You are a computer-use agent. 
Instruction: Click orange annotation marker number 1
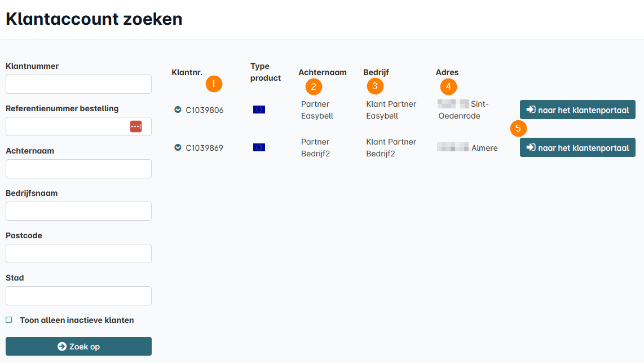tap(214, 84)
